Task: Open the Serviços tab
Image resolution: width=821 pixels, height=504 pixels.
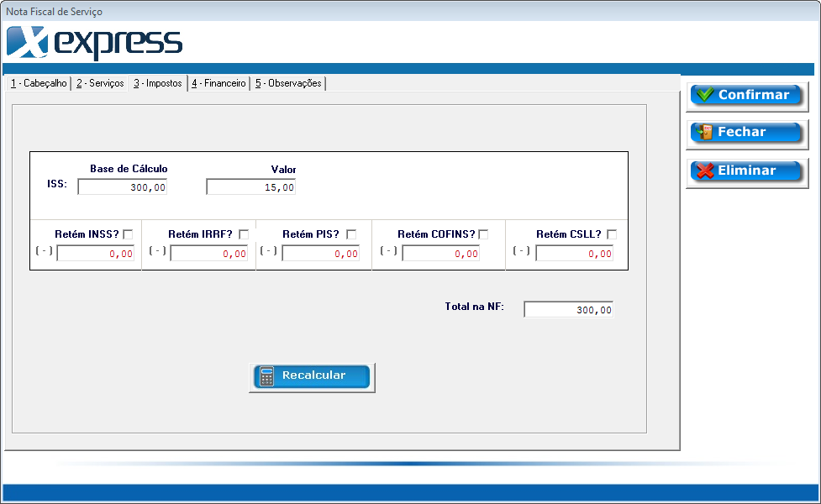Action: (100, 83)
